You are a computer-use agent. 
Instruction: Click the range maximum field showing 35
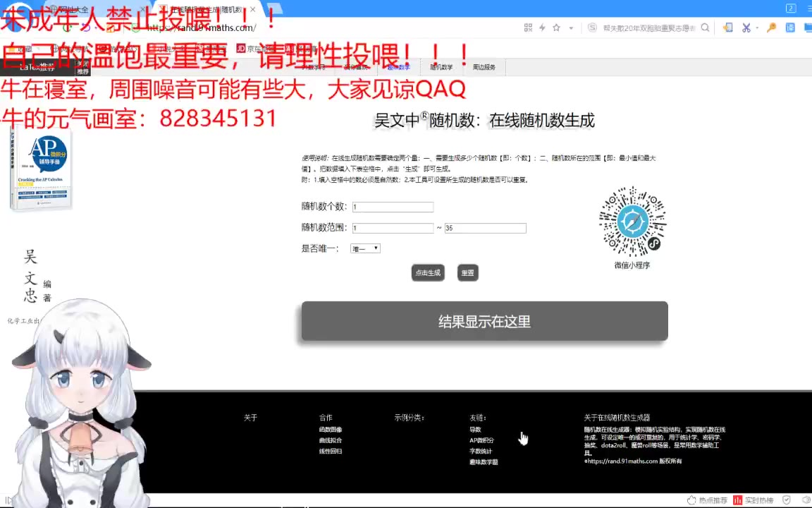[x=485, y=228]
